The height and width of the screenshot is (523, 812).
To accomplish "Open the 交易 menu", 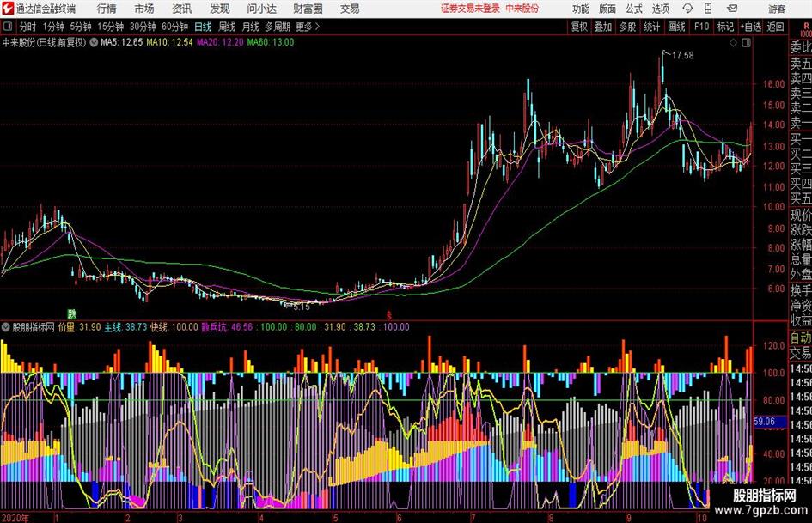I will click(350, 9).
